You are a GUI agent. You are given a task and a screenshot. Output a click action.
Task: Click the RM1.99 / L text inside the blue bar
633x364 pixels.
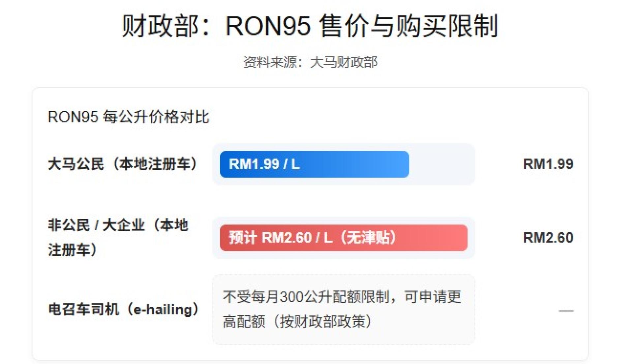(264, 164)
